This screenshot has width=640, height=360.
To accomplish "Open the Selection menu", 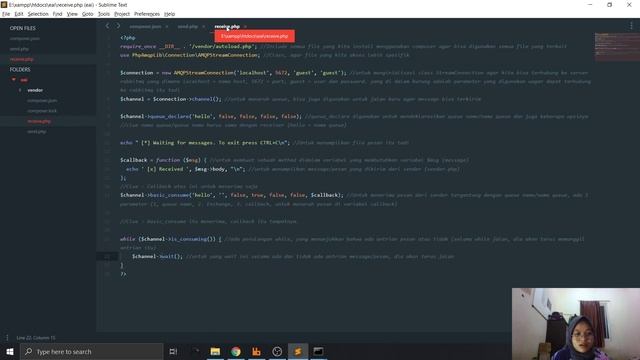I will click(x=38, y=14).
